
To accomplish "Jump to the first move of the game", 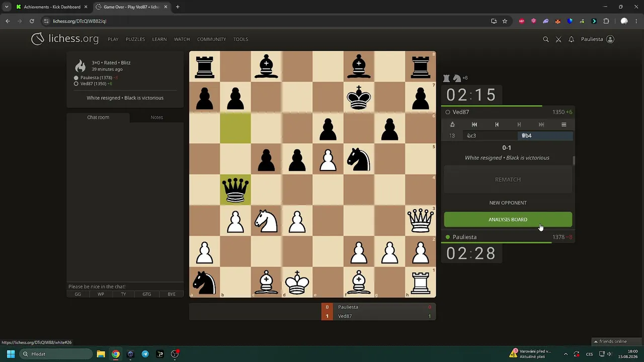I will pos(474,125).
